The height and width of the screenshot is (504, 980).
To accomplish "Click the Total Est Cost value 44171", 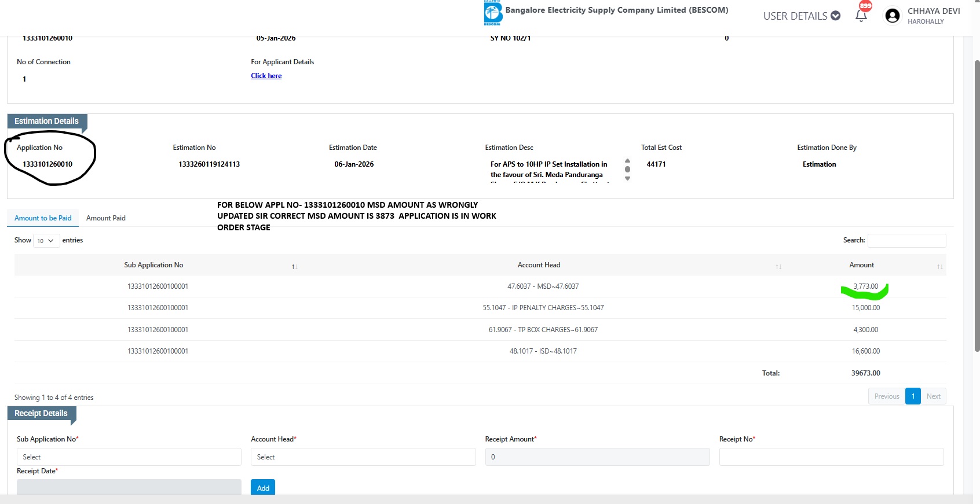I will (x=656, y=164).
